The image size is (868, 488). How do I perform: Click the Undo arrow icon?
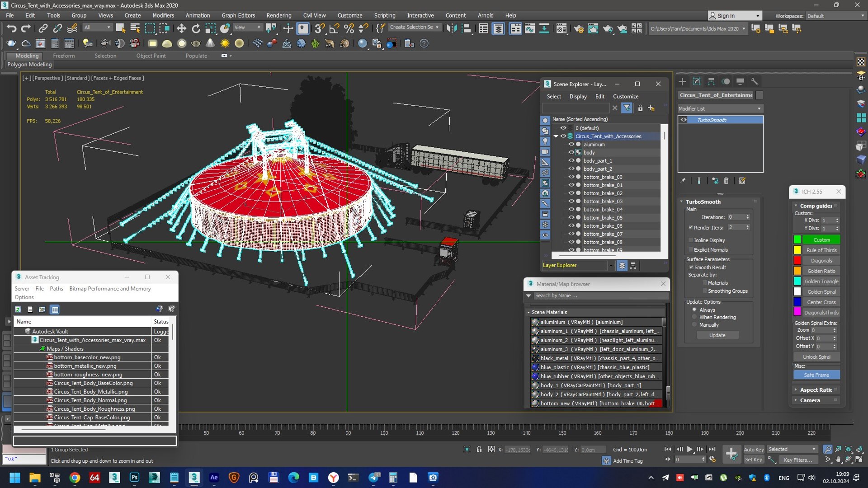(11, 28)
